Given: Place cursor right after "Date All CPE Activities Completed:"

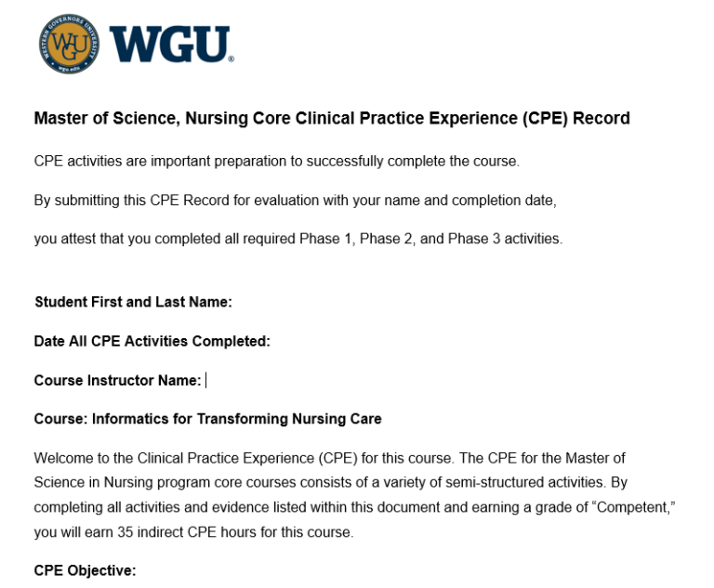Looking at the screenshot, I should (x=272, y=341).
